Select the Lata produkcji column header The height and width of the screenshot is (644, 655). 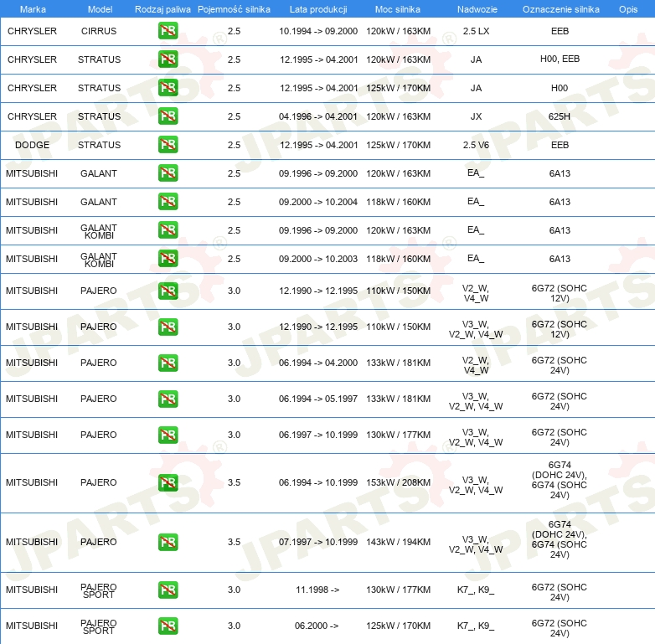pos(318,9)
